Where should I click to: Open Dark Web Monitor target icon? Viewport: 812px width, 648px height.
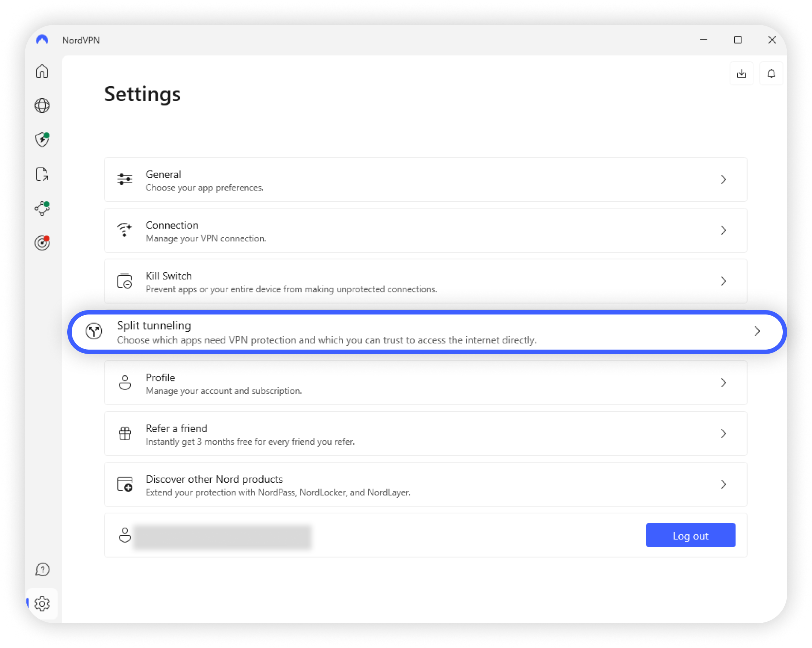click(42, 243)
